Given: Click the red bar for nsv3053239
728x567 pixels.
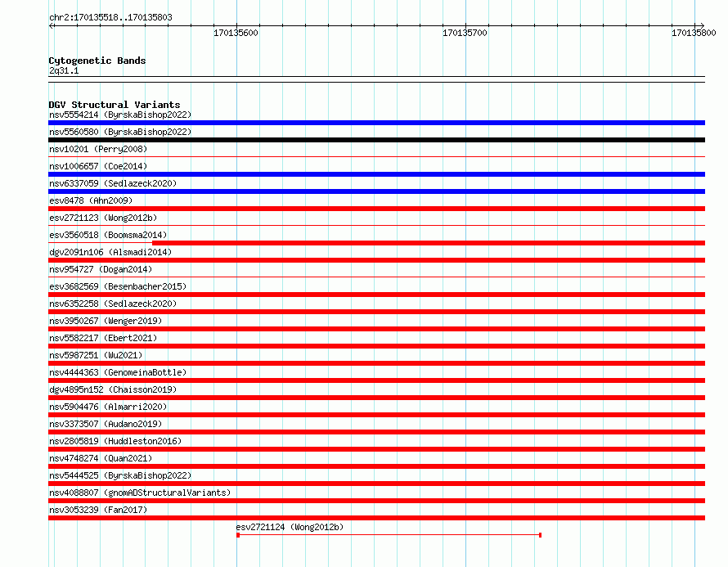Looking at the screenshot, I should [376, 518].
